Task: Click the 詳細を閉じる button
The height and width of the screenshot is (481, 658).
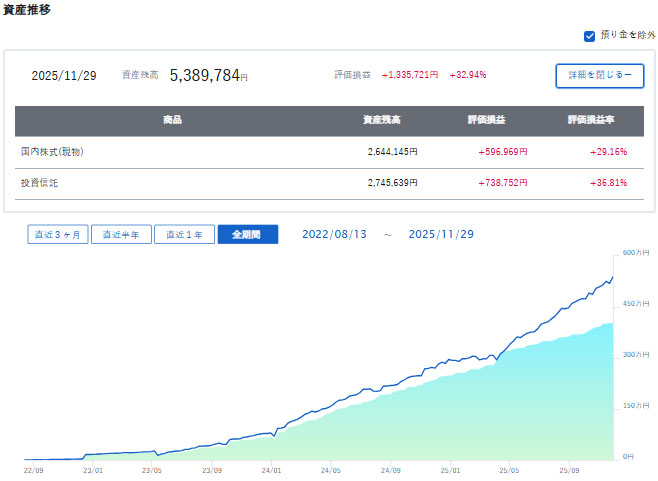Action: coord(599,76)
